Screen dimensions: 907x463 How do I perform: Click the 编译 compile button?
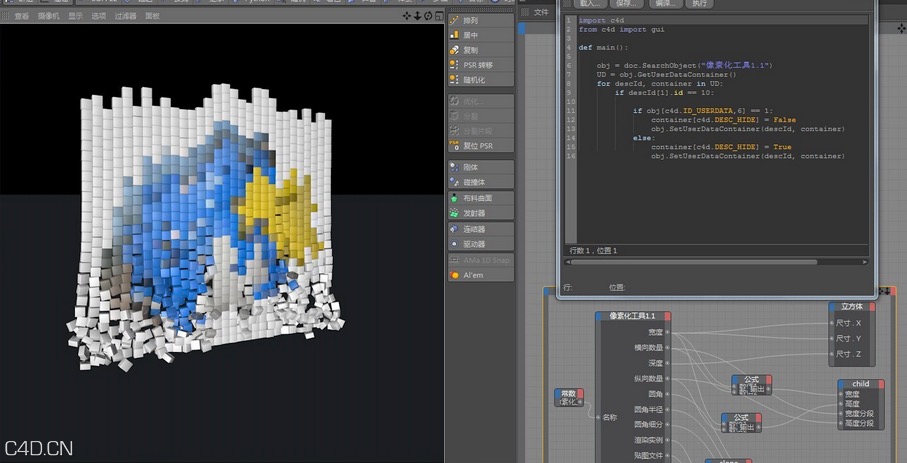[x=665, y=3]
